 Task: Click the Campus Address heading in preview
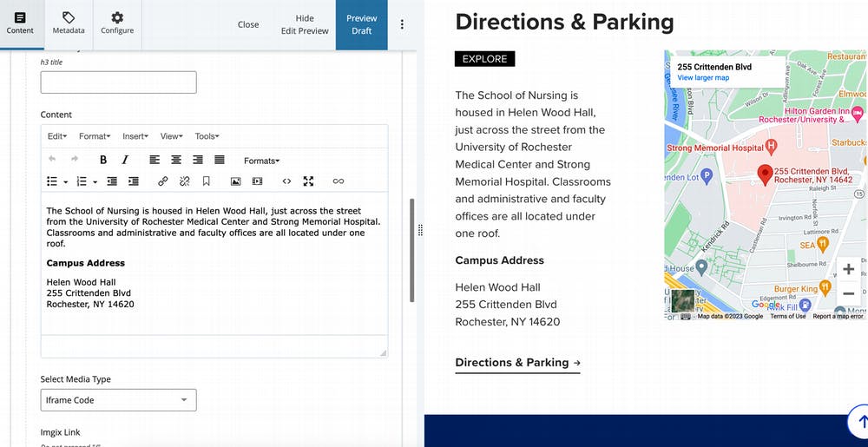click(499, 260)
